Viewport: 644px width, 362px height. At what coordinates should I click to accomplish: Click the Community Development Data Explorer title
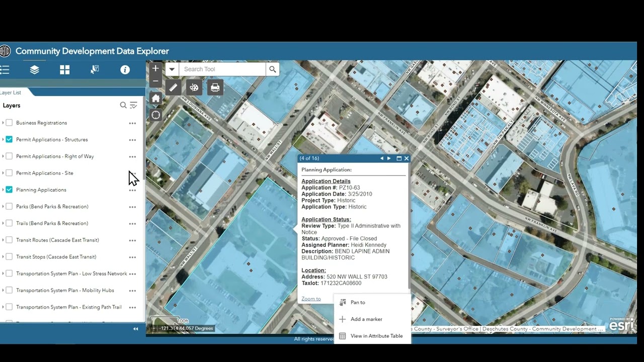(x=92, y=51)
